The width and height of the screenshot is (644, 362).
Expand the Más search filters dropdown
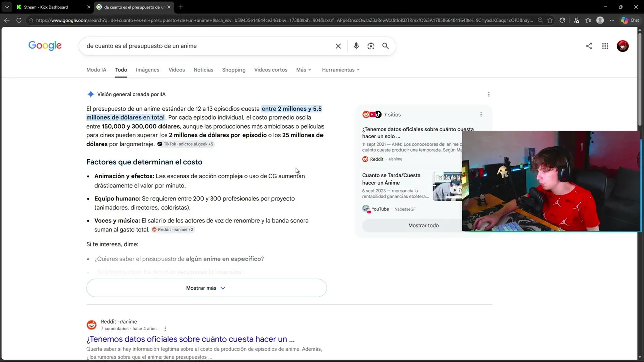[x=304, y=70]
